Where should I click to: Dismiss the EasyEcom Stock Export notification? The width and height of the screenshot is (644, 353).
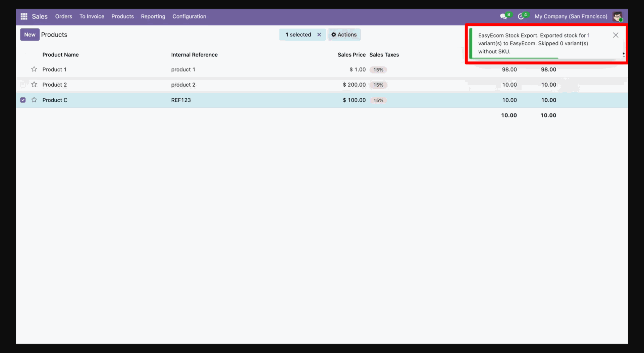(615, 35)
